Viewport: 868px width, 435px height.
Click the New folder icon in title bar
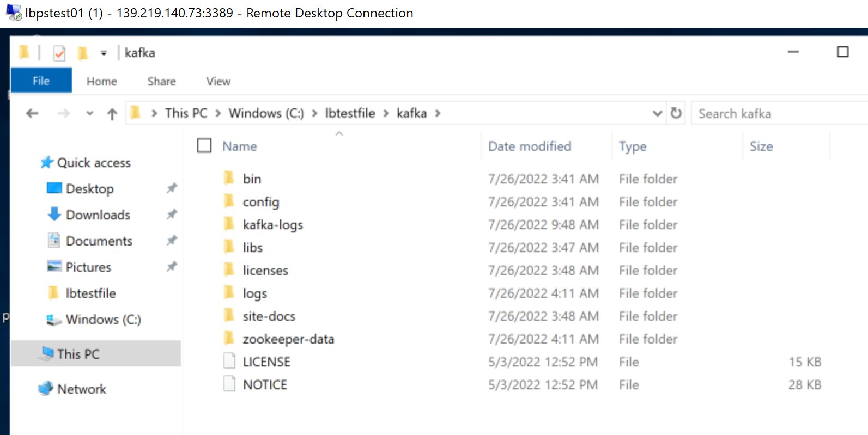[x=83, y=53]
